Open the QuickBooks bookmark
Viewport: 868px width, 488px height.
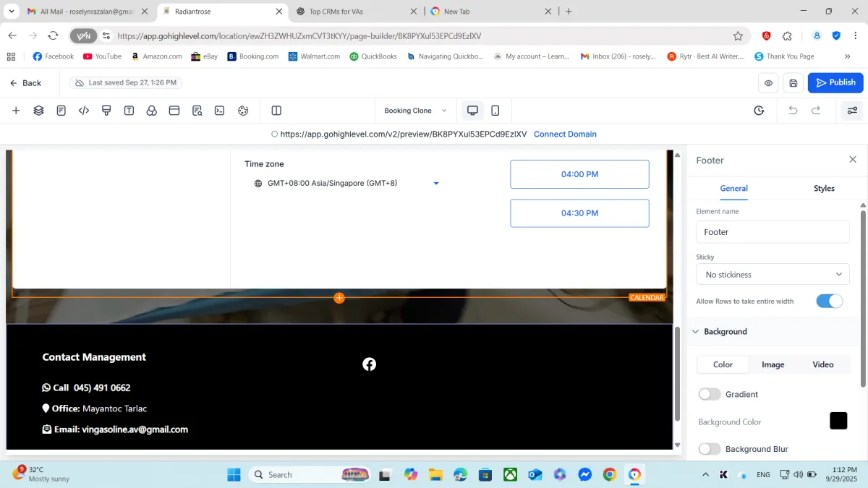pos(373,56)
